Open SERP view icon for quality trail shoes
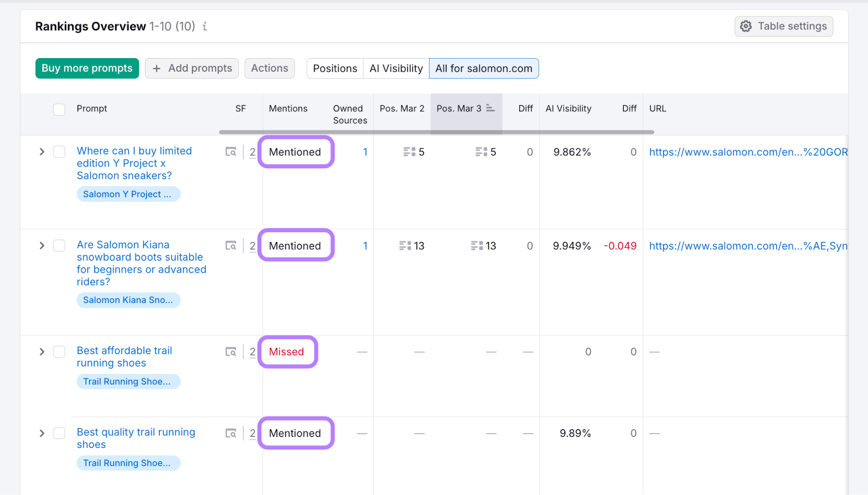The height and width of the screenshot is (495, 868). [x=231, y=433]
